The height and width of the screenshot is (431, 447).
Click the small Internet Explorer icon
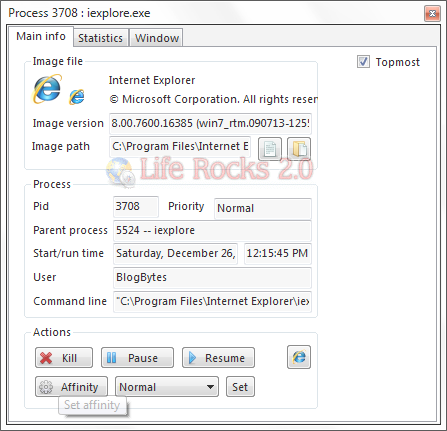[x=77, y=97]
